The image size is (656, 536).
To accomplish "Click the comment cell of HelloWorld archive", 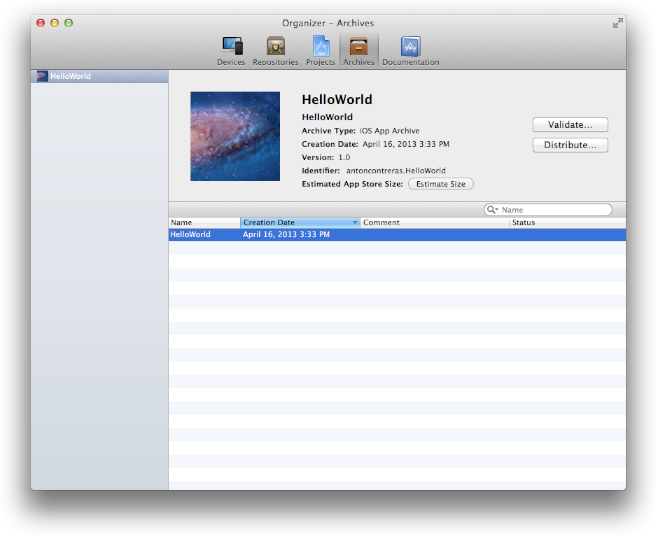I will (x=433, y=235).
